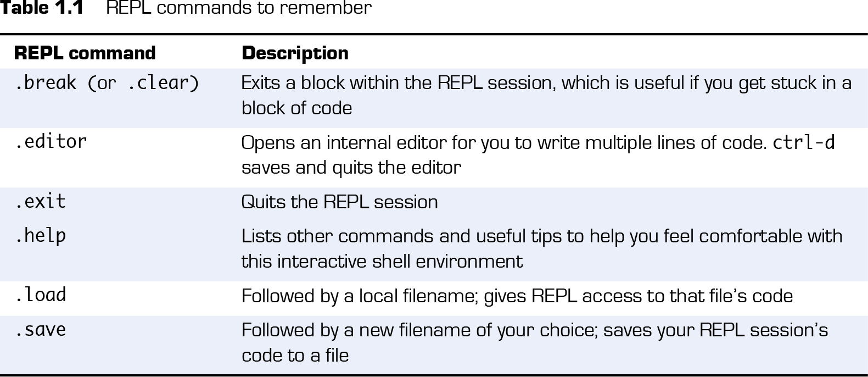Click the 'Followed by a local filename' description
This screenshot has height=377, width=868.
click(517, 296)
